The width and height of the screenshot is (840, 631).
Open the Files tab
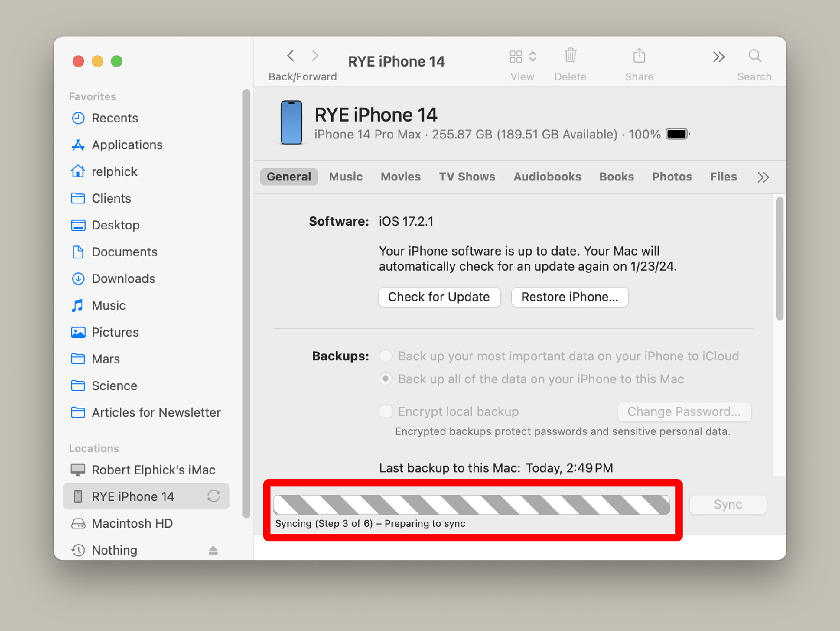[x=724, y=177]
